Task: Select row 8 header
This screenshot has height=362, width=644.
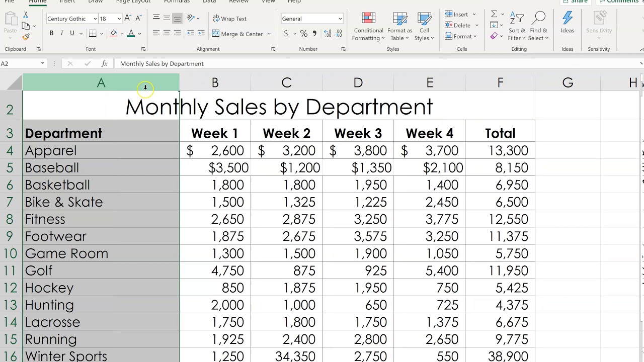Action: (x=10, y=219)
